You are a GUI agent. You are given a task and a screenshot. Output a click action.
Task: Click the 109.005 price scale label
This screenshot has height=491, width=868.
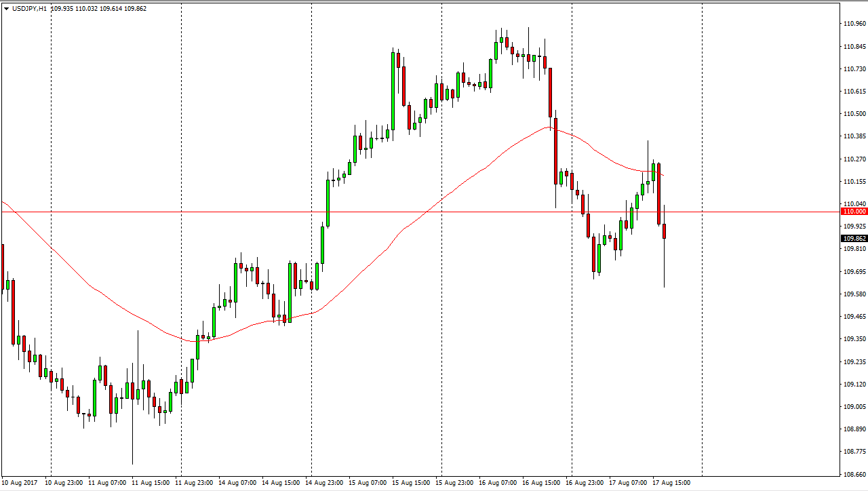coord(854,407)
